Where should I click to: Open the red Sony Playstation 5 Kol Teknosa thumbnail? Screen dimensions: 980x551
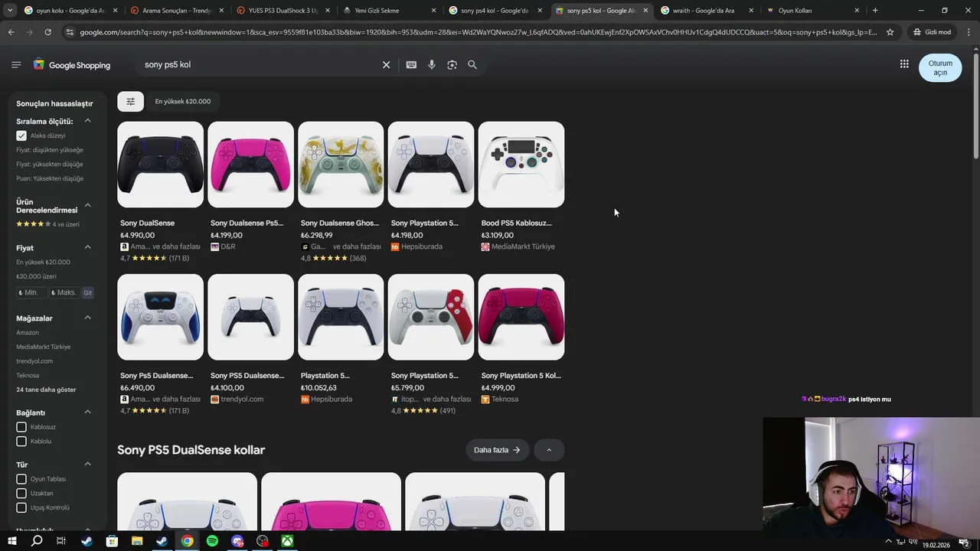click(521, 317)
